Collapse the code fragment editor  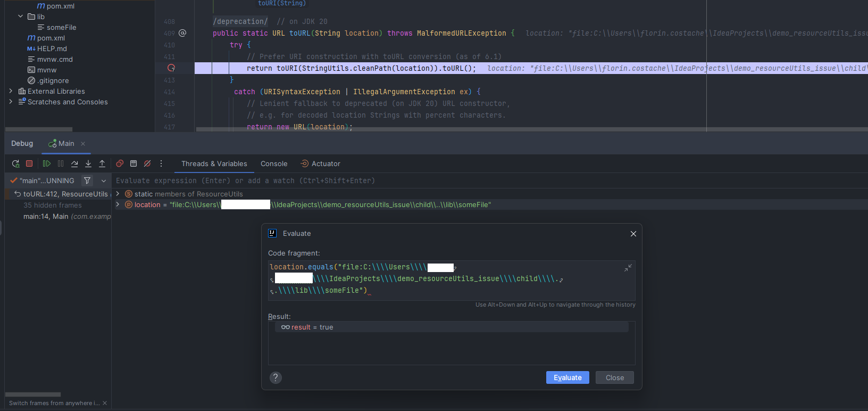[x=628, y=268]
